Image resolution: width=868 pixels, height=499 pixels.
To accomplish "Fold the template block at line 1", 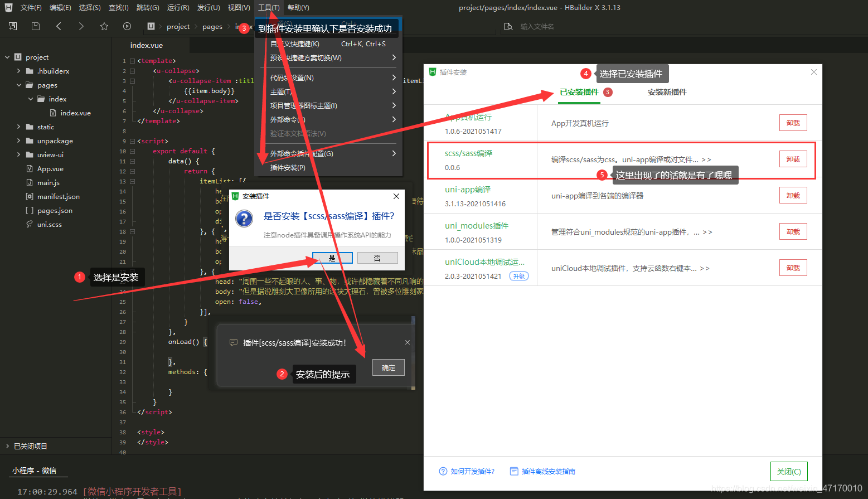I will point(132,61).
